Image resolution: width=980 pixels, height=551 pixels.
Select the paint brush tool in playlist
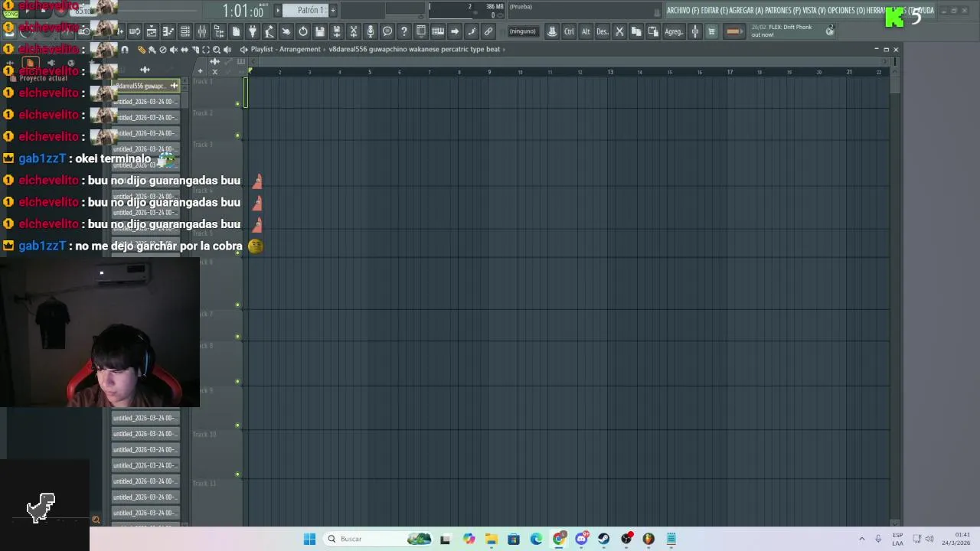[152, 50]
